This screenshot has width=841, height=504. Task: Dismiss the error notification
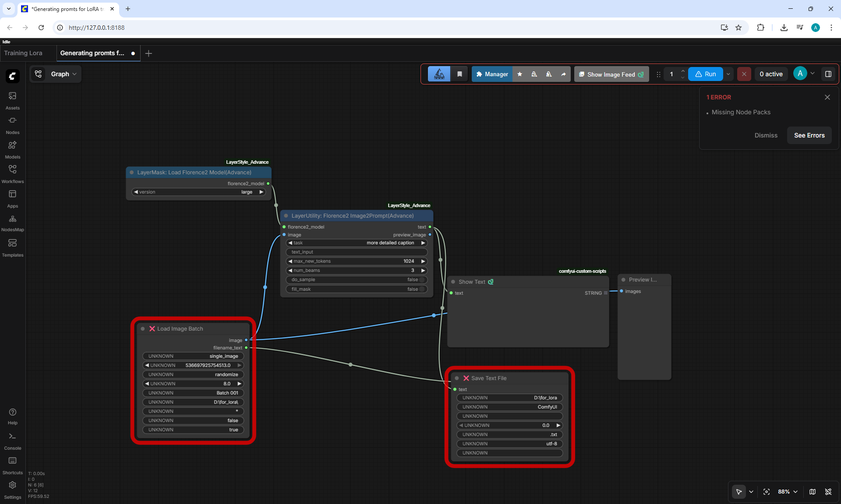[x=766, y=135]
